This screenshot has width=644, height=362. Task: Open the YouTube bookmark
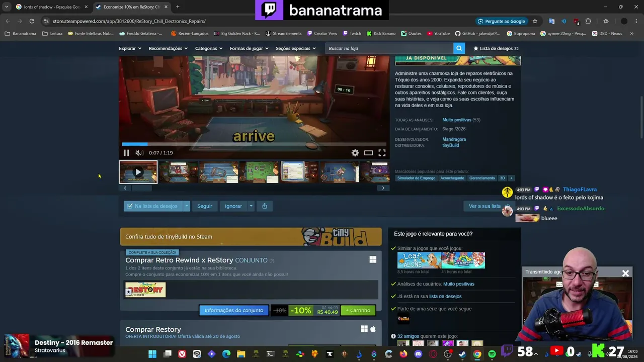point(438,34)
